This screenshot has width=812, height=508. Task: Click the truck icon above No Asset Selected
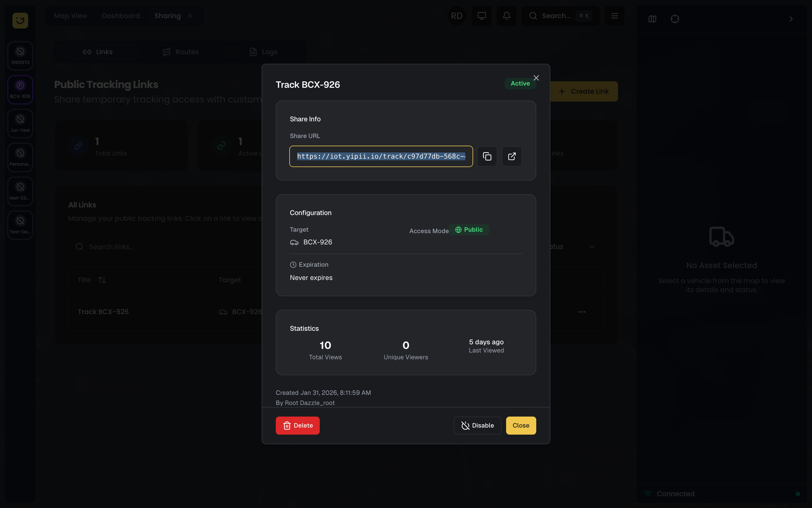click(x=721, y=237)
